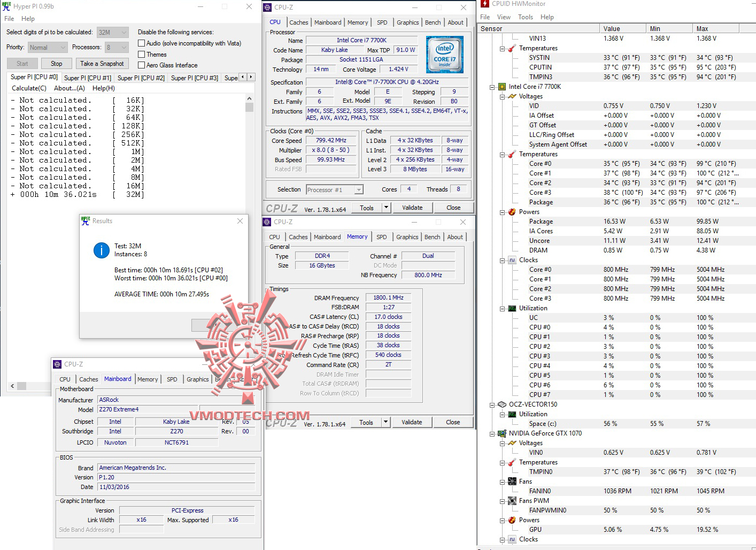Open the HWMonitor View menu
756x550 pixels.
tap(504, 17)
